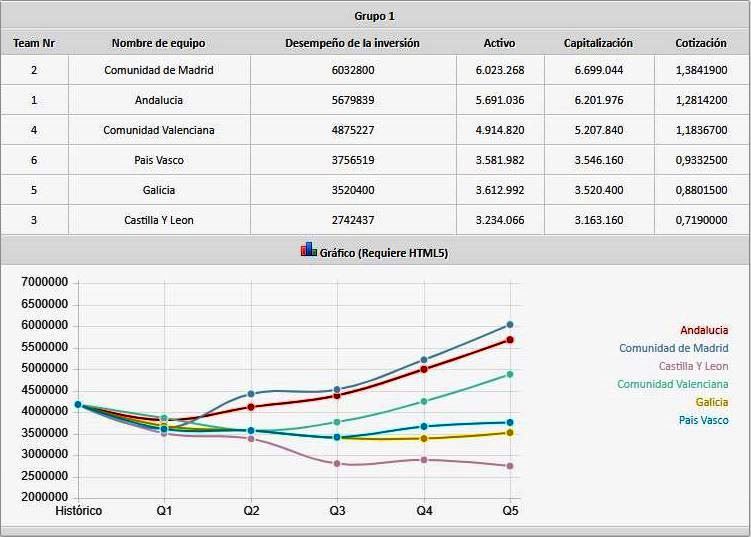
Task: Click Cotización value 1,3841900
Action: tap(702, 70)
